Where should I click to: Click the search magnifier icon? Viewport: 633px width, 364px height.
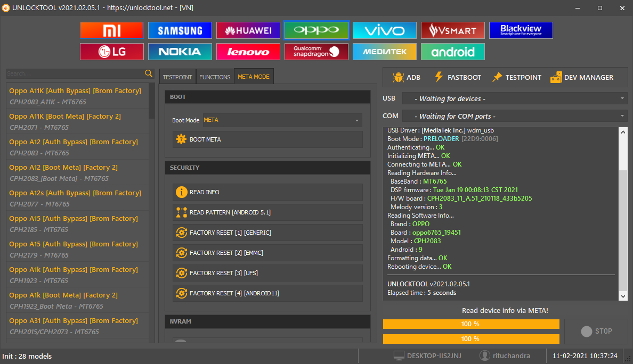(149, 73)
